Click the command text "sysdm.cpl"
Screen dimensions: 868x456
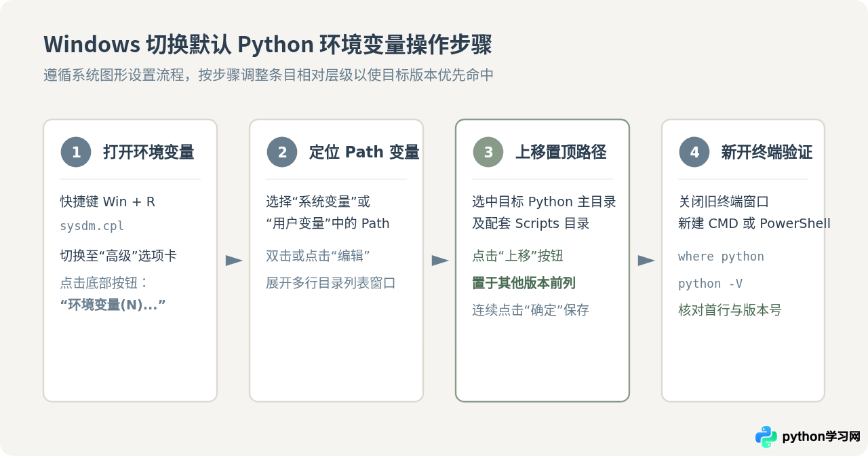point(92,227)
